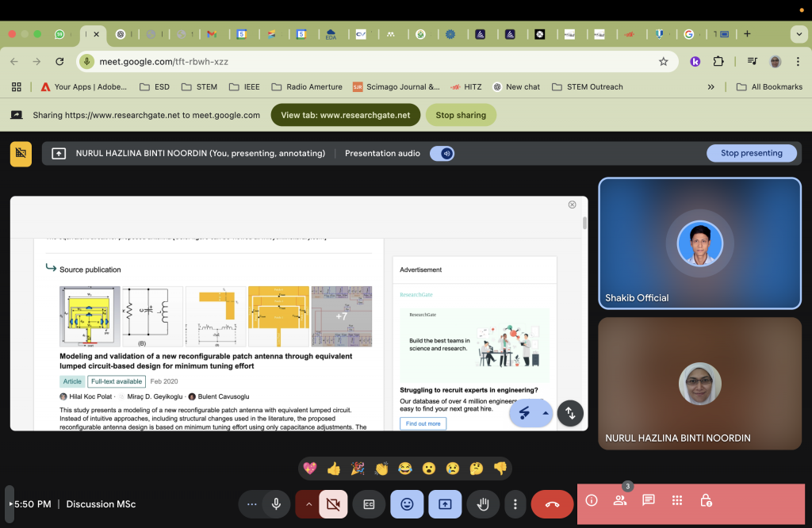This screenshot has height=528, width=812.
Task: Open host controls lock icon
Action: pyautogui.click(x=706, y=500)
